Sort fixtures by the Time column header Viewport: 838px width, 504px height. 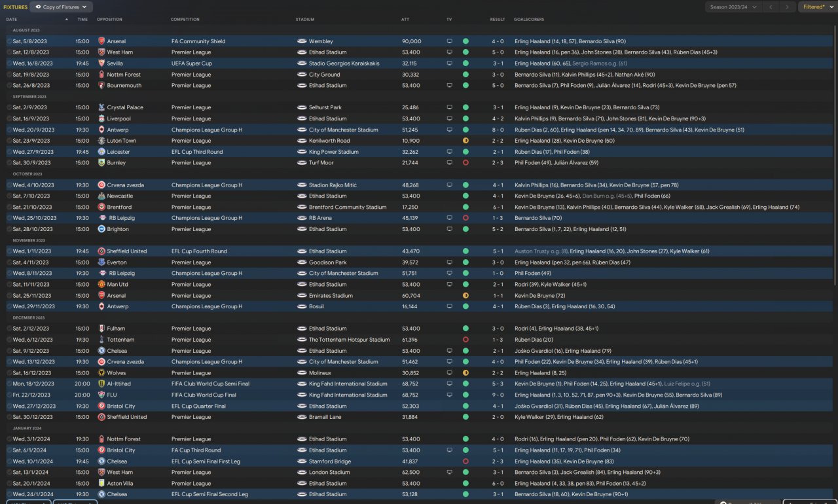pos(82,20)
